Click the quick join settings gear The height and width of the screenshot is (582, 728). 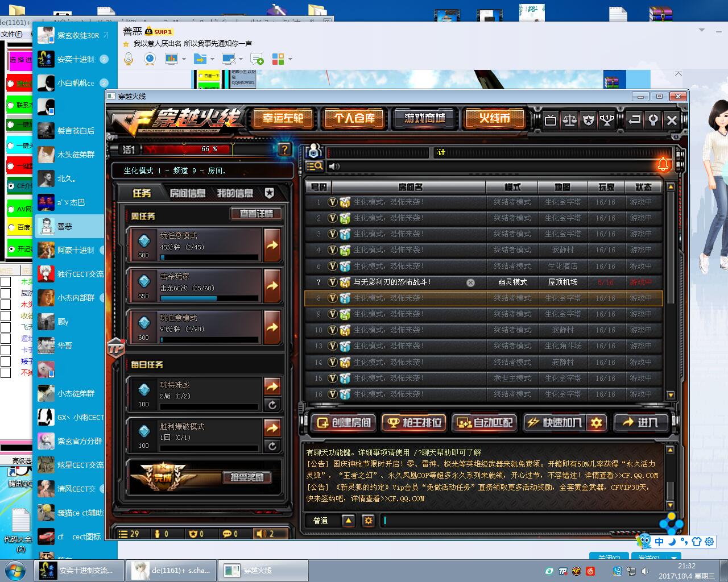point(596,423)
